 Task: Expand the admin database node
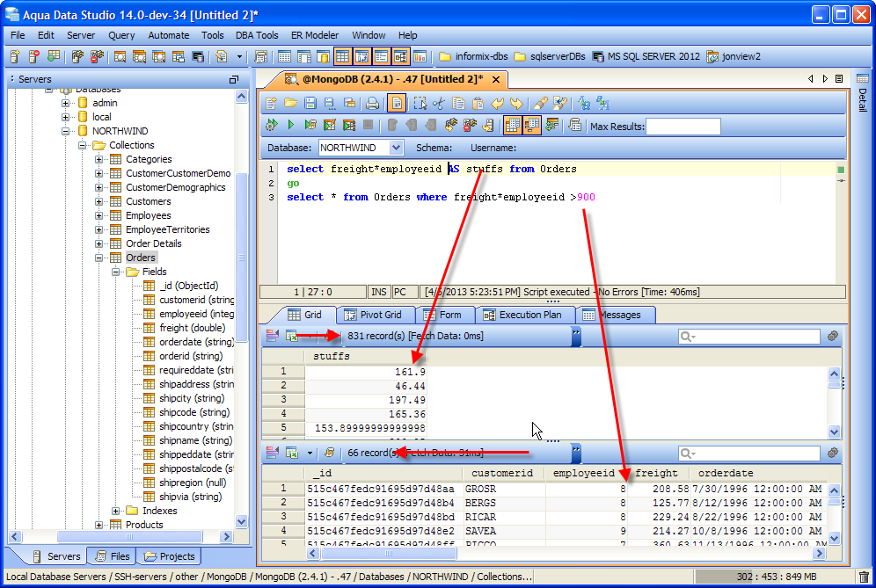pos(65,103)
